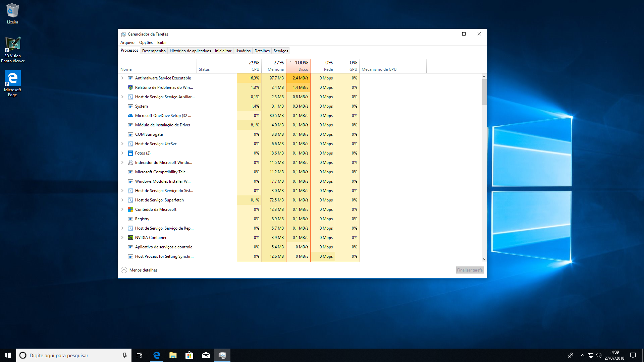Switch to the Desempenho tab

154,51
